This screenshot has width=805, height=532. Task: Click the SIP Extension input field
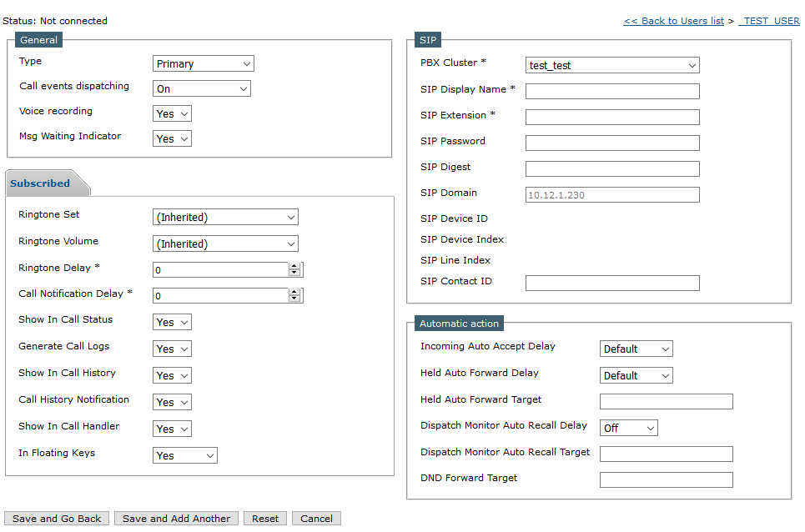coord(612,117)
